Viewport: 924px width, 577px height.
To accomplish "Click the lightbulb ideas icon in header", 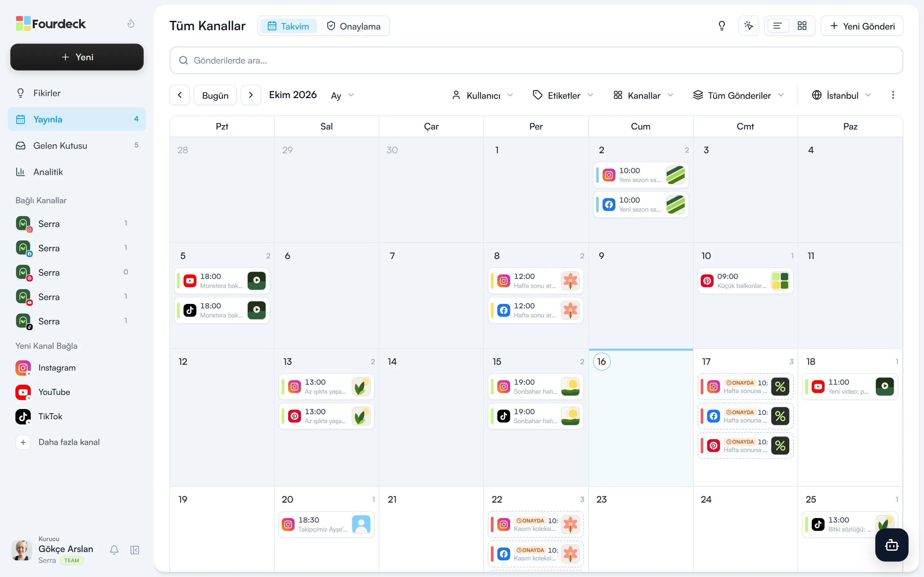I will [722, 26].
